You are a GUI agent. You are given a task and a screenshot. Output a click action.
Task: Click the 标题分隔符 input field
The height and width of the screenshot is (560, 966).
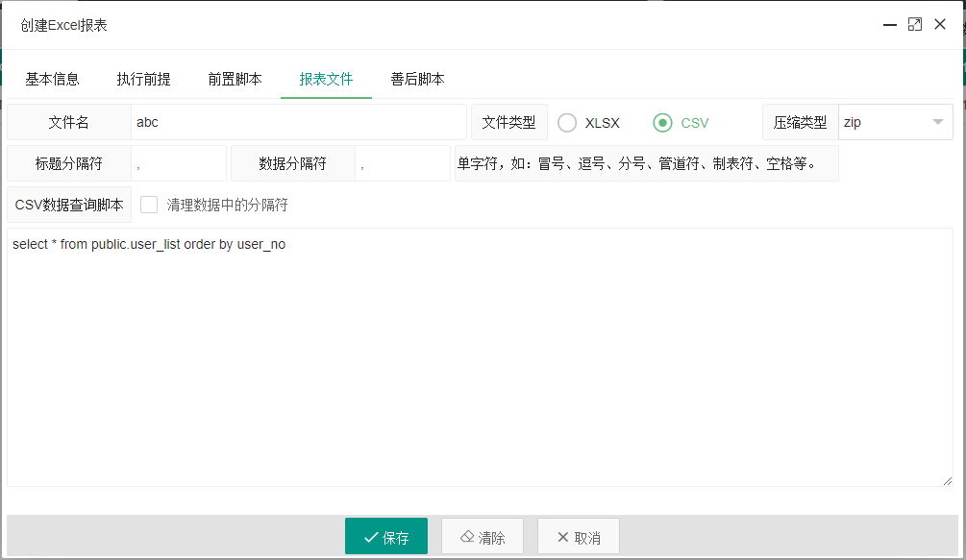point(179,163)
